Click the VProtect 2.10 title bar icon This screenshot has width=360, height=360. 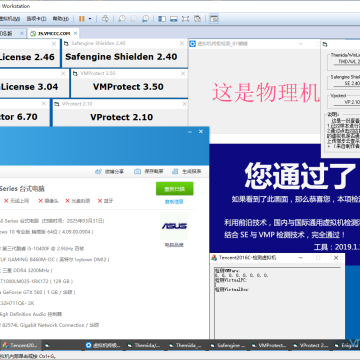[57, 104]
